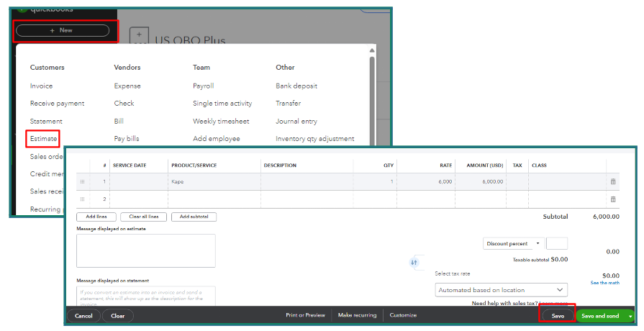
Task: Open Payroll under Team
Action: point(204,86)
